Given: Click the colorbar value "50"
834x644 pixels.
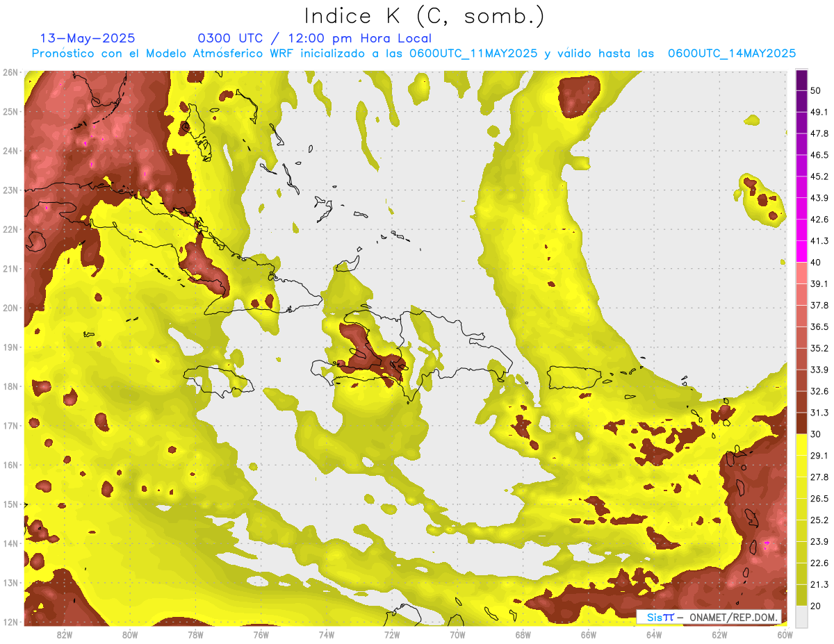Looking at the screenshot, I should tap(817, 90).
